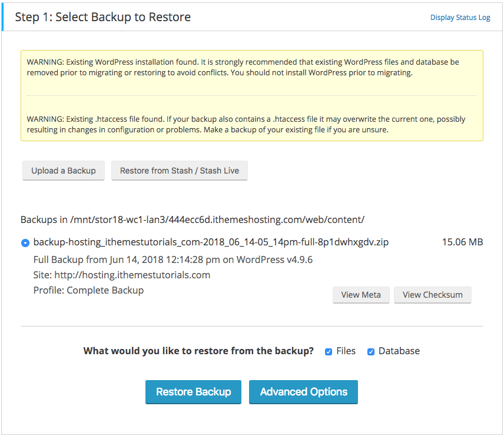
Task: Click the Restore Backup button
Action: click(x=193, y=392)
